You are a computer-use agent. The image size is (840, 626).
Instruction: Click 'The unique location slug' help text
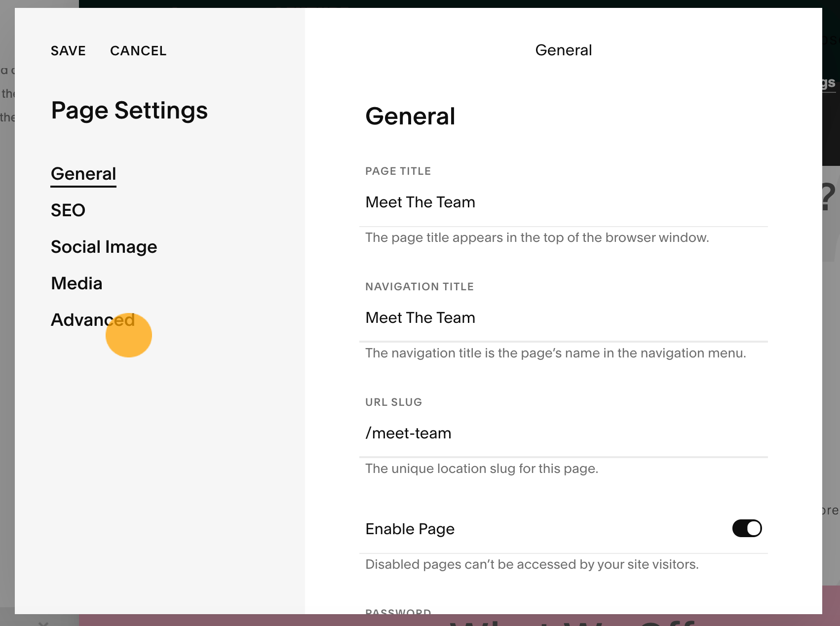482,469
